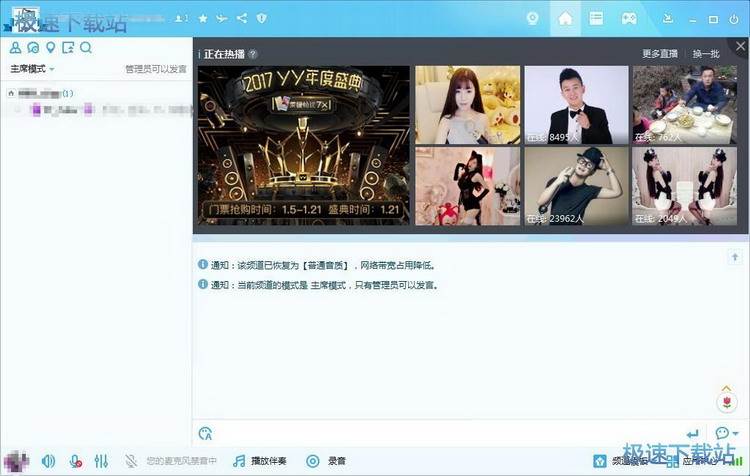Open the webcam live icon

pyautogui.click(x=532, y=18)
